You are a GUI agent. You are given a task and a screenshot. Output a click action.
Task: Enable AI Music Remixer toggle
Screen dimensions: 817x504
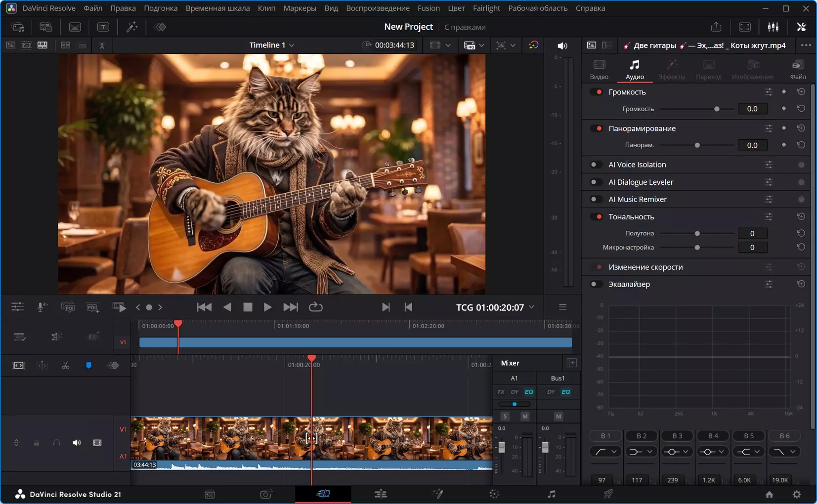click(x=597, y=200)
